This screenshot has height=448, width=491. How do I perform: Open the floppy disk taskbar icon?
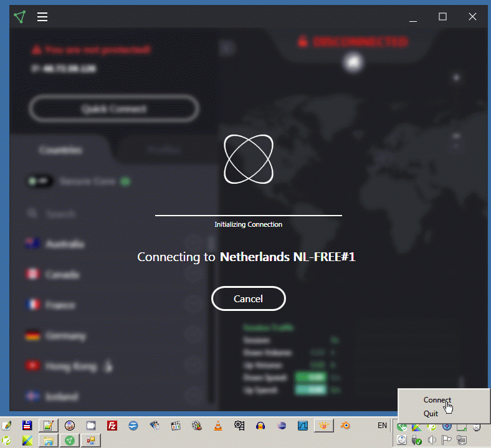pos(27,426)
